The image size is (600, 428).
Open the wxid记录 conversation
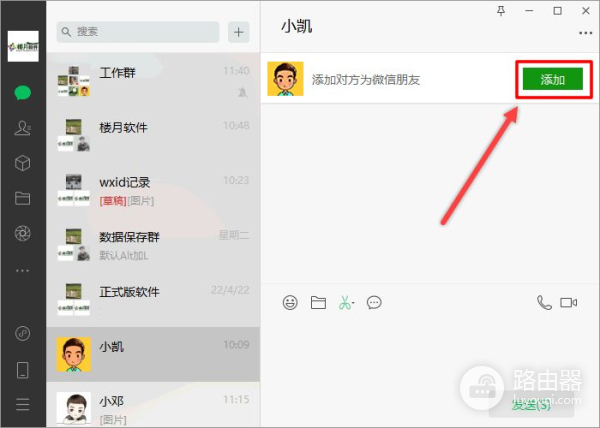(153, 190)
